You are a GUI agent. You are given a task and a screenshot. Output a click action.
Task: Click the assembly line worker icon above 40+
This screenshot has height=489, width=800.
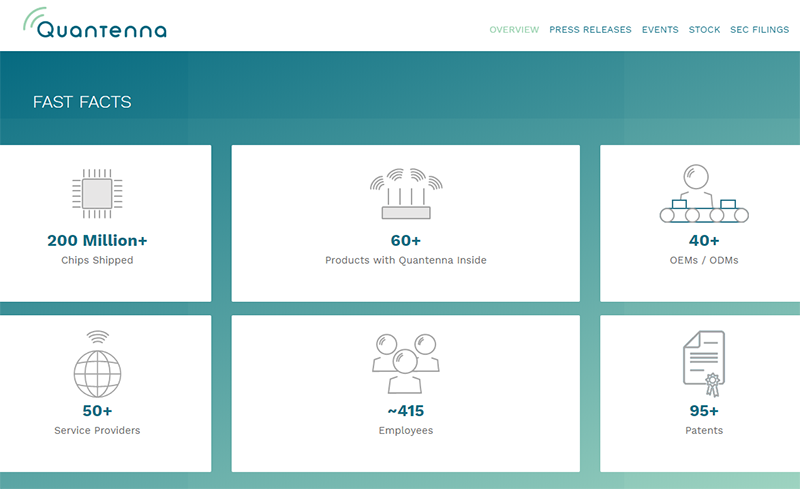(704, 193)
